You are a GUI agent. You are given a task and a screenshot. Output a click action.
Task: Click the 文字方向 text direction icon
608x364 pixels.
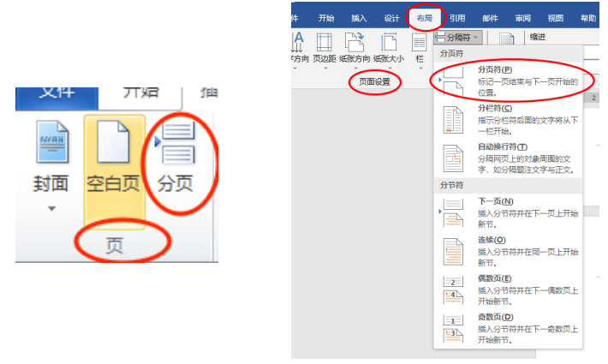(298, 42)
